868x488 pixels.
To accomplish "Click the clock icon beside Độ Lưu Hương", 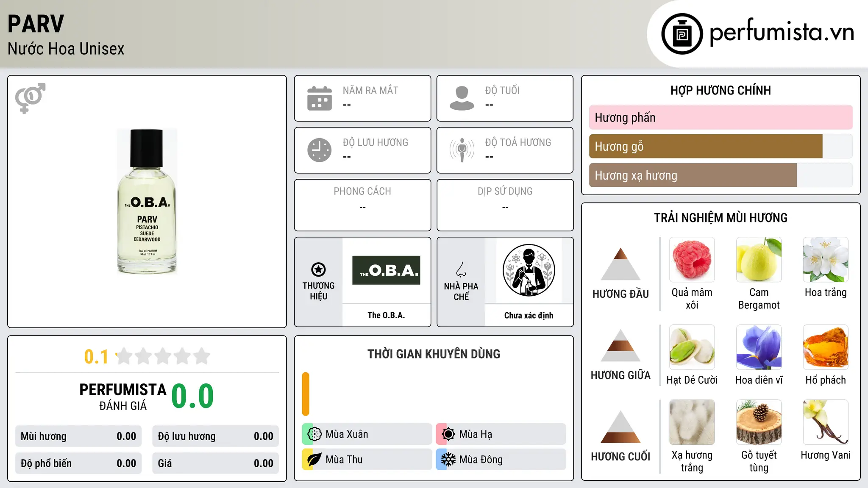I will (x=320, y=150).
